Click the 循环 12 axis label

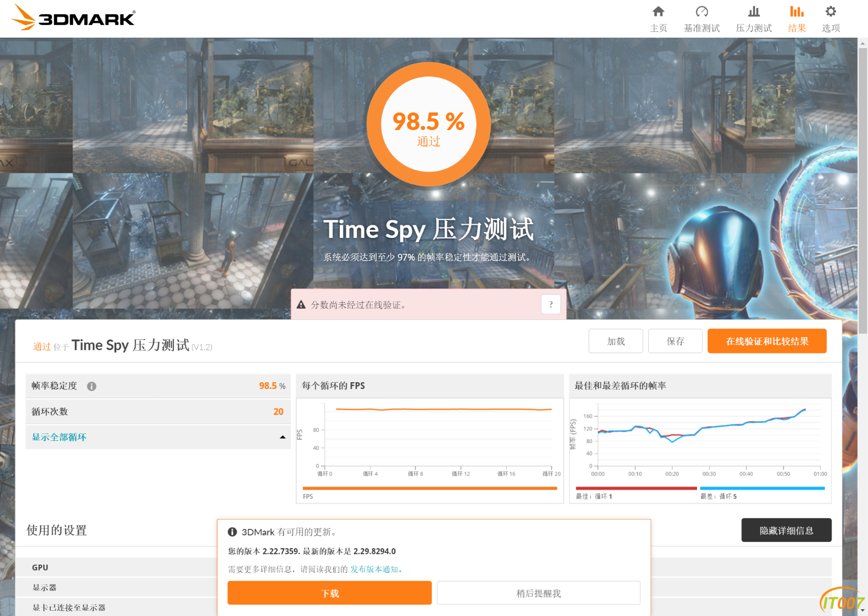pyautogui.click(x=461, y=474)
